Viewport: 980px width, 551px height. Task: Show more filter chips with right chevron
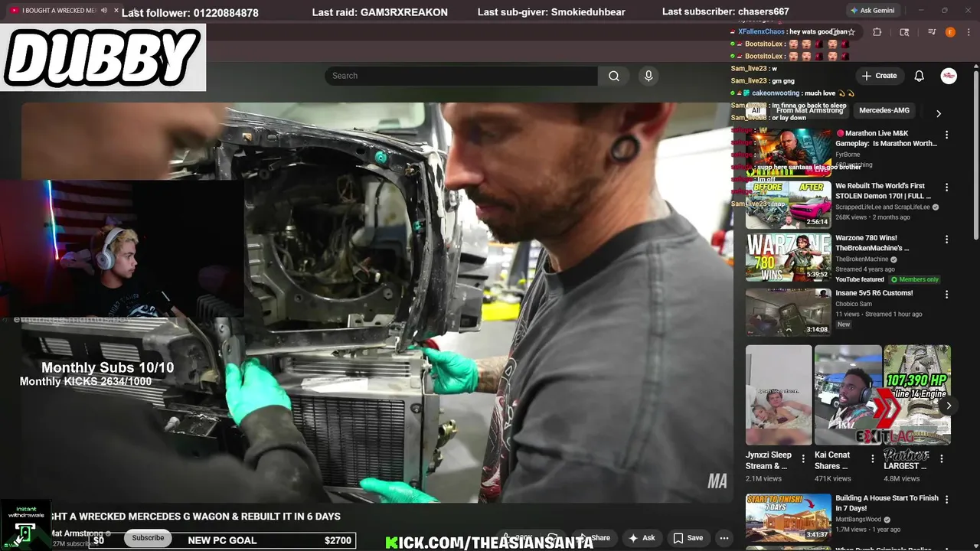[939, 113]
